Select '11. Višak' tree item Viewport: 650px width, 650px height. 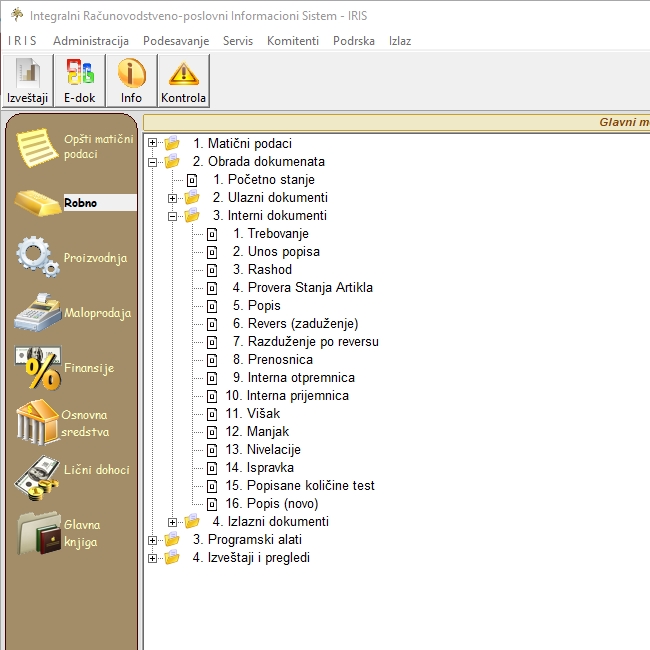[x=252, y=413]
